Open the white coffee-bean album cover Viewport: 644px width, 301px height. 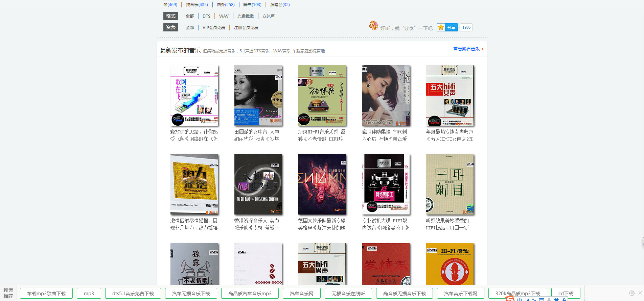(x=258, y=264)
